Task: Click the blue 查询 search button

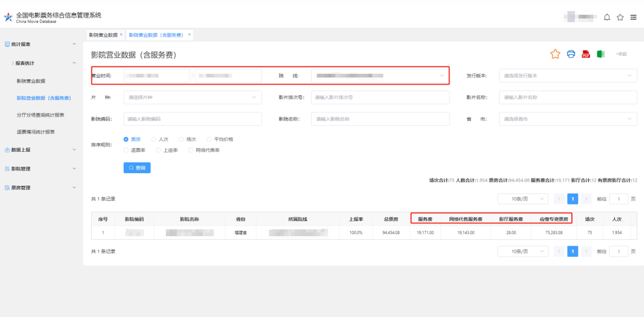Action: (137, 168)
